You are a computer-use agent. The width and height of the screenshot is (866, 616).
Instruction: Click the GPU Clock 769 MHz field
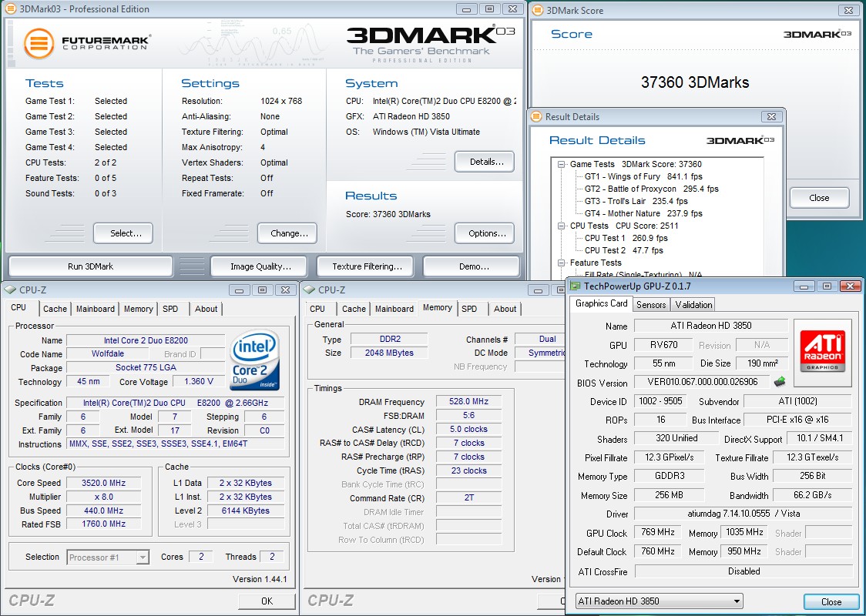pyautogui.click(x=657, y=532)
